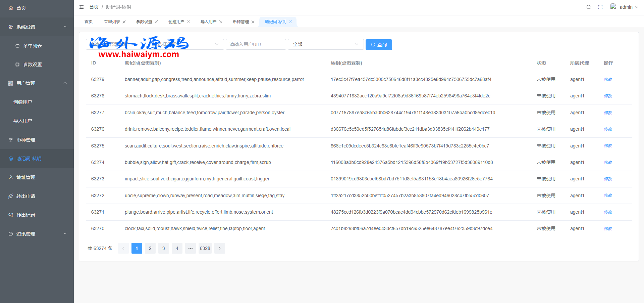Open the admin user dropdown
Image resolution: width=644 pixels, height=303 pixels.
pyautogui.click(x=625, y=7)
